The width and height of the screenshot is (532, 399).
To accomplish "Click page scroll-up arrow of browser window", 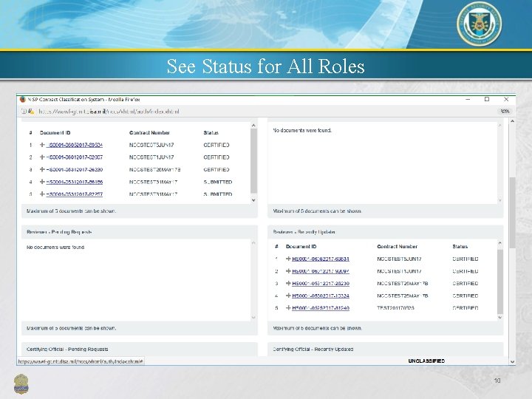I will pos(512,121).
